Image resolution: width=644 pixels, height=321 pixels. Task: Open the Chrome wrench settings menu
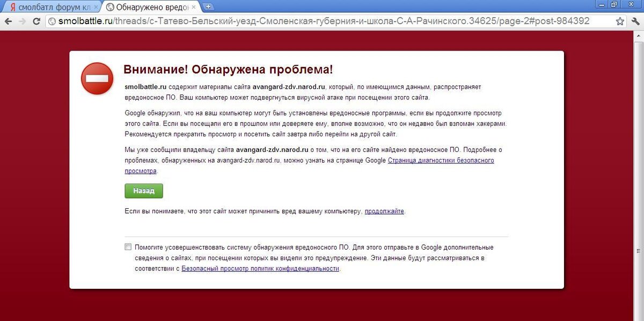635,21
